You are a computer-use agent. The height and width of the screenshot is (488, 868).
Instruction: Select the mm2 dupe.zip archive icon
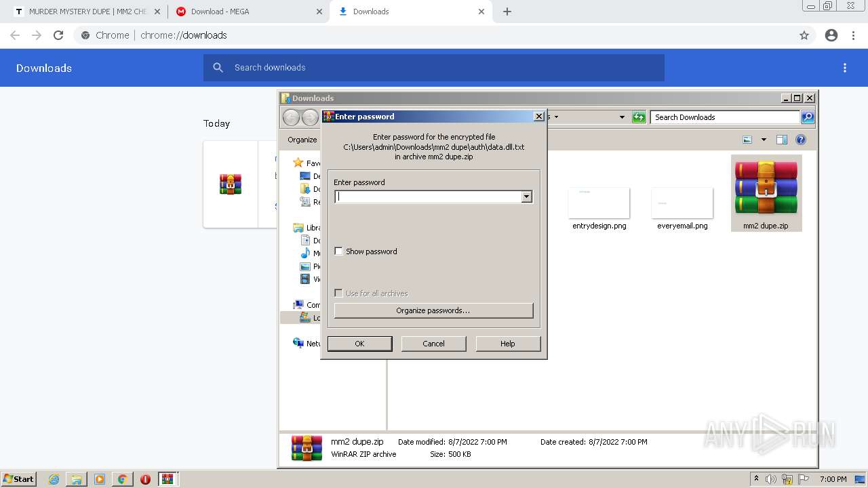point(766,188)
